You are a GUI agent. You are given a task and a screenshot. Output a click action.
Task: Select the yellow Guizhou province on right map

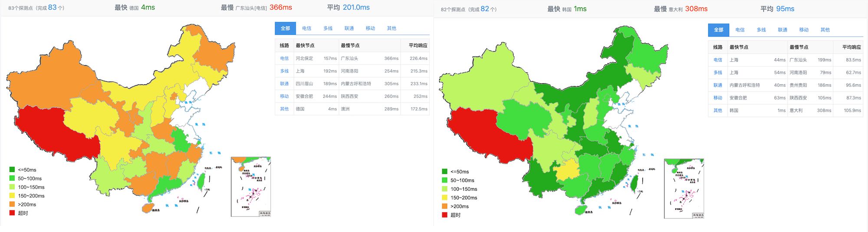point(566,170)
